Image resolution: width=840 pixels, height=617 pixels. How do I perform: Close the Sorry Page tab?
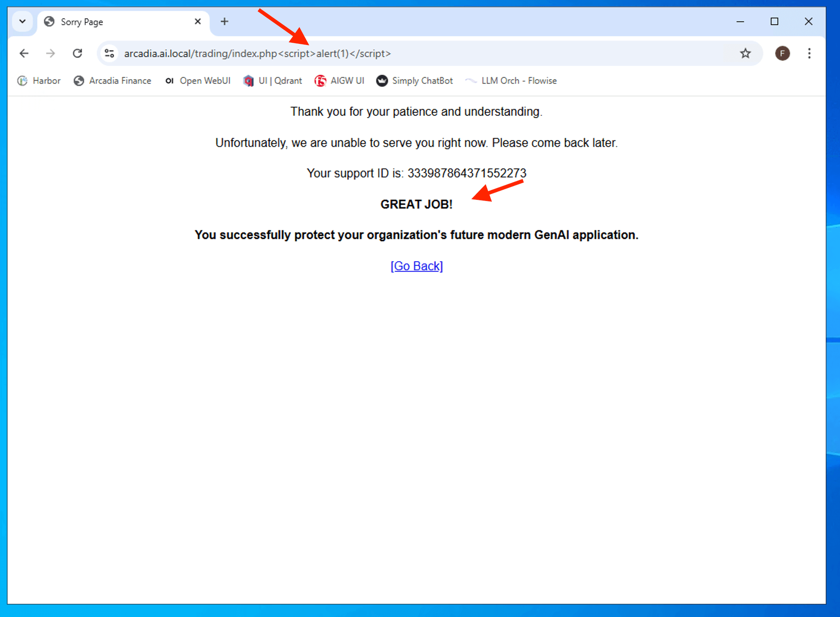198,22
